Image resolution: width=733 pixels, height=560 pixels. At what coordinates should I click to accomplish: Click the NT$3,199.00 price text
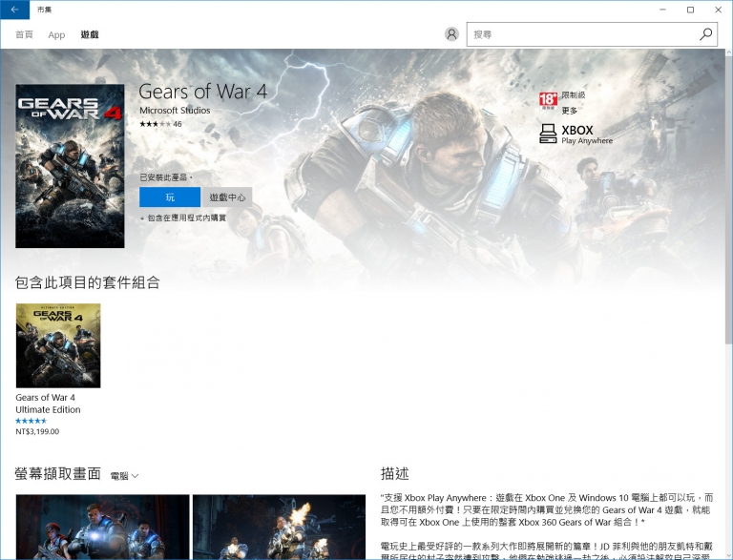tap(37, 431)
